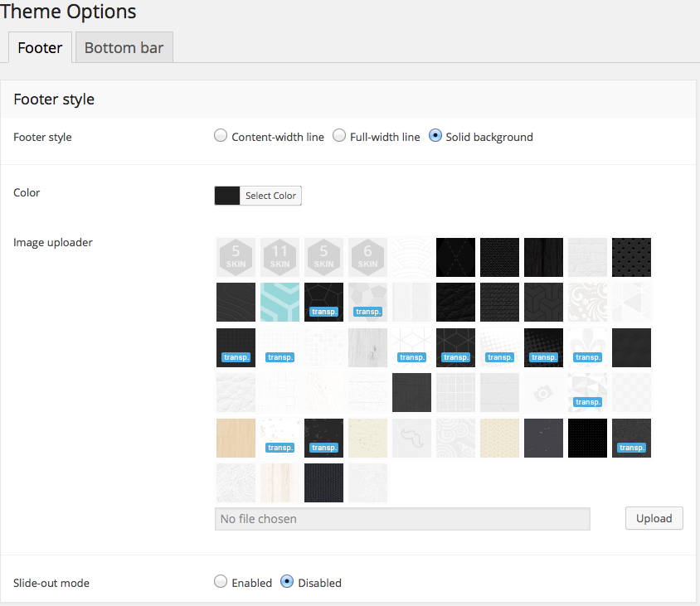
Task: Choose the 6 SKIN preset thumbnail
Action: [367, 257]
